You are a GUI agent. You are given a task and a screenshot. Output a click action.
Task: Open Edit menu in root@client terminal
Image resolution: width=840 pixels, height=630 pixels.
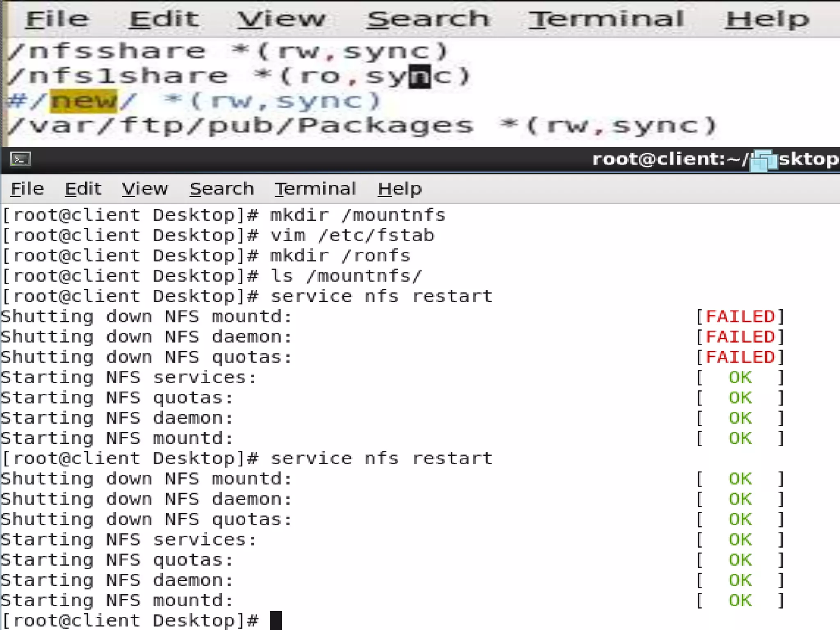pos(83,189)
